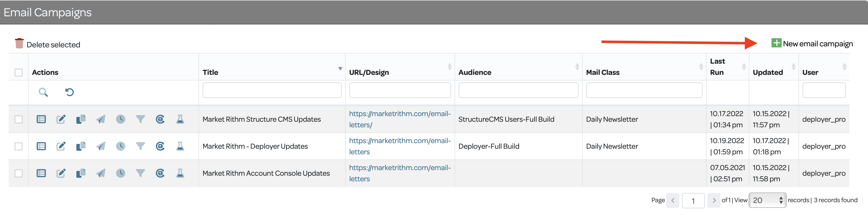Open Account Console marketrithm.com/email-letters link
This screenshot has width=868, height=219.
pyautogui.click(x=400, y=173)
